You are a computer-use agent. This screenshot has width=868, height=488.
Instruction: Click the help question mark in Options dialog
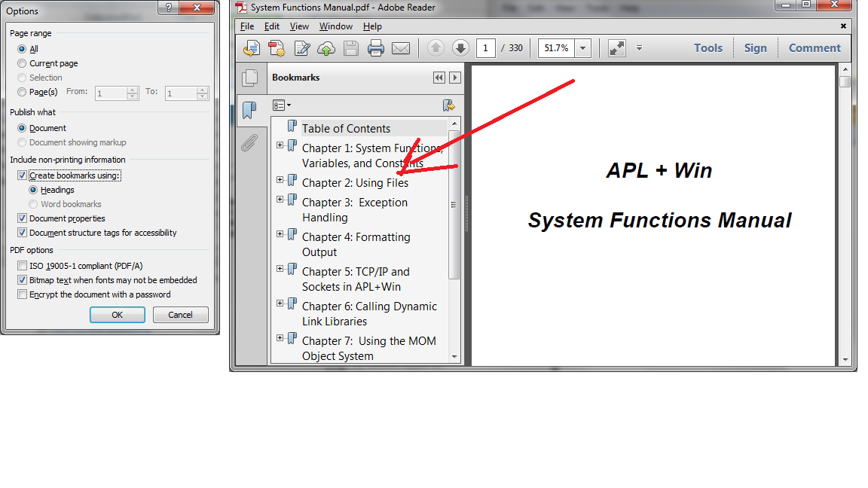click(168, 8)
